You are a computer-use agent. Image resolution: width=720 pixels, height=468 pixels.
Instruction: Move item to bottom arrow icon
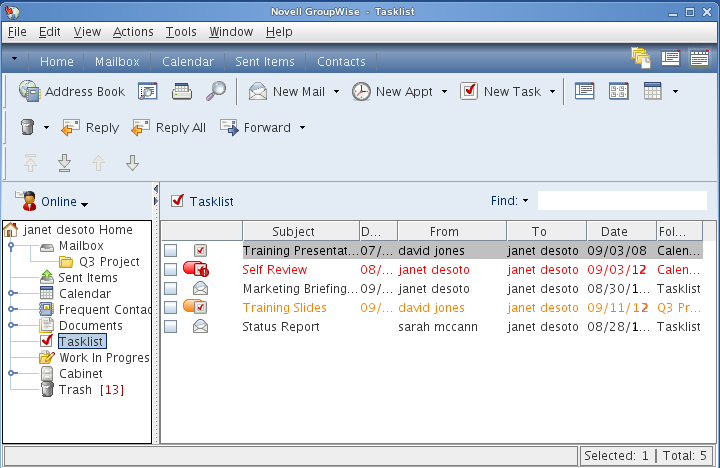click(x=64, y=163)
